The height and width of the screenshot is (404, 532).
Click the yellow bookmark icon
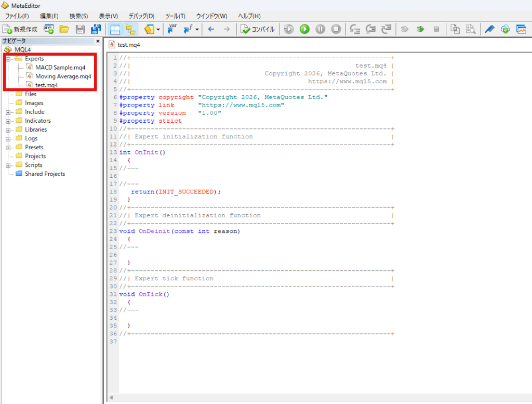click(x=149, y=29)
